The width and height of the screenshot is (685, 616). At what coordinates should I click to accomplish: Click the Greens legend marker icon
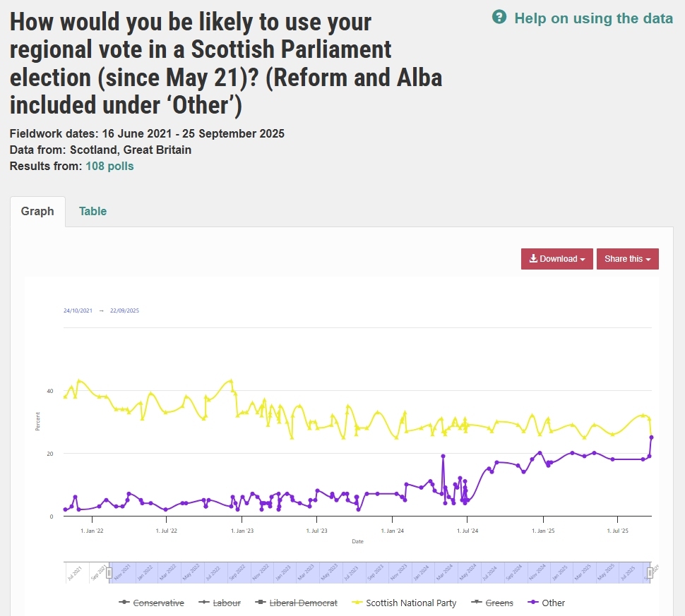click(x=475, y=603)
